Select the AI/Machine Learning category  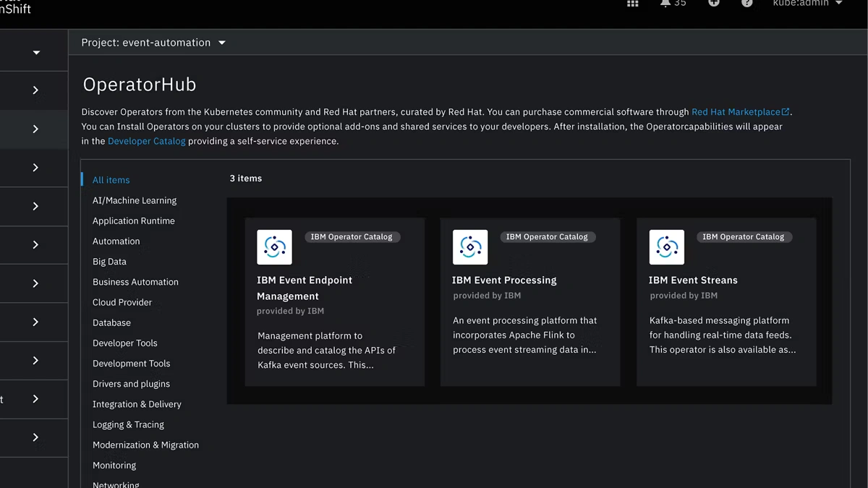[x=135, y=200]
